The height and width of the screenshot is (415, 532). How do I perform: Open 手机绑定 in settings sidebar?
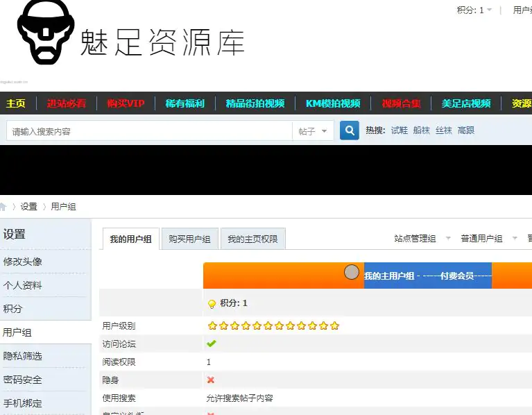pyautogui.click(x=22, y=403)
